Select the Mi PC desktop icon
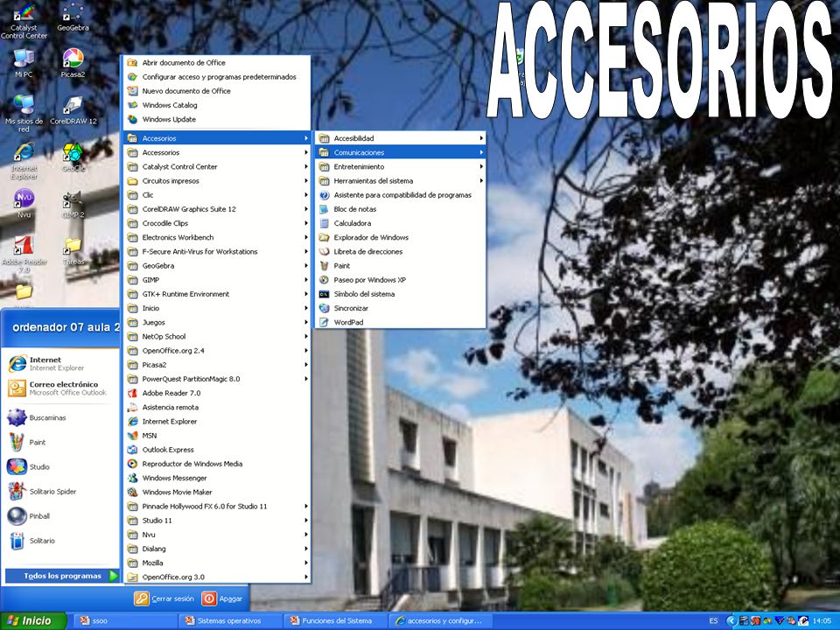The width and height of the screenshot is (840, 630). pyautogui.click(x=24, y=63)
